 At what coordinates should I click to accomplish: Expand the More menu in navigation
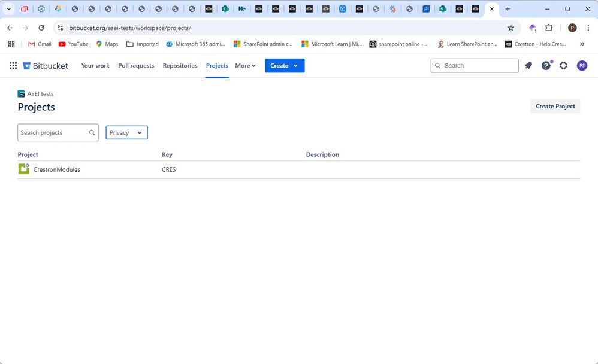point(245,66)
